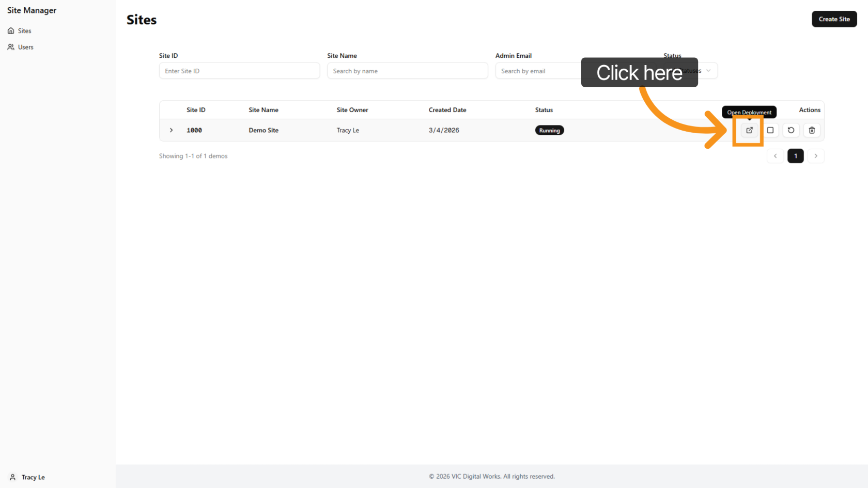Viewport: 868px width, 488px height.
Task: Click the user profile icon at bottom
Action: point(13,477)
